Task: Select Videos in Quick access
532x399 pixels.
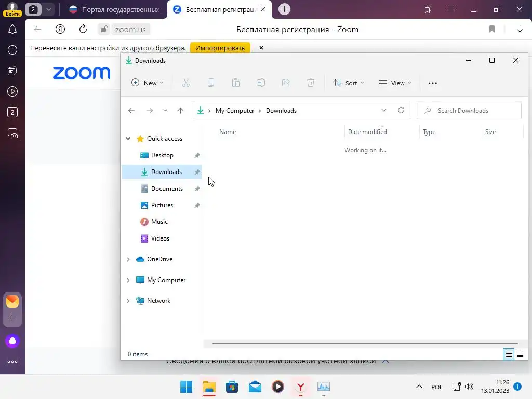Action: [x=162, y=238]
